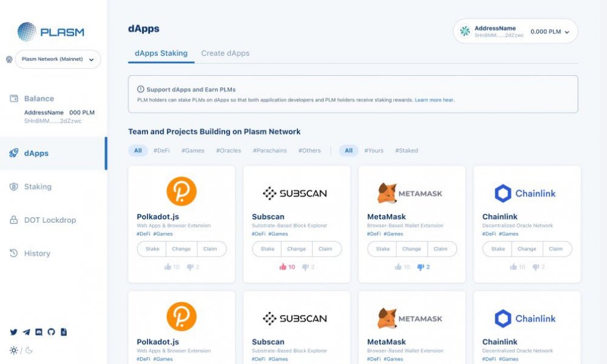Like the first Chainlink card
The height and width of the screenshot is (364, 607).
pyautogui.click(x=517, y=267)
